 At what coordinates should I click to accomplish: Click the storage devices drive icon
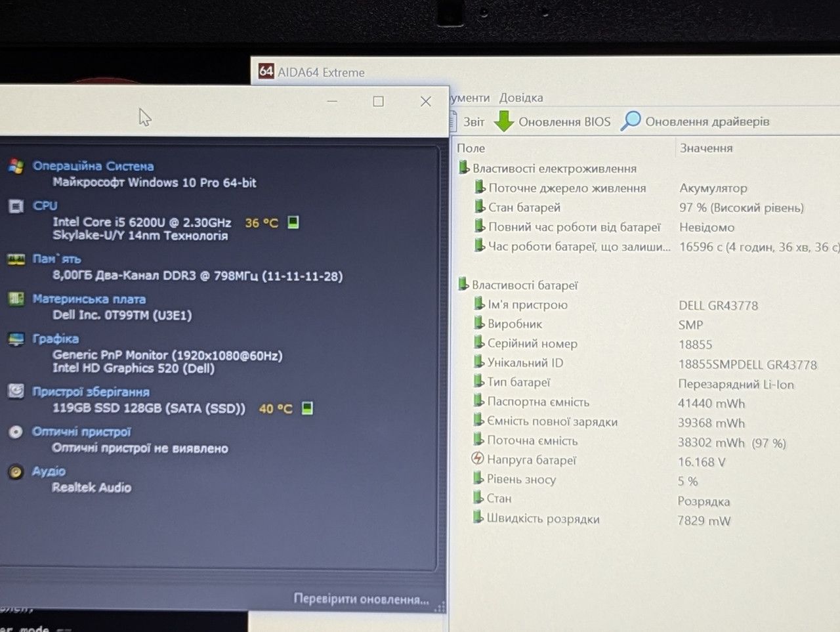(16, 391)
